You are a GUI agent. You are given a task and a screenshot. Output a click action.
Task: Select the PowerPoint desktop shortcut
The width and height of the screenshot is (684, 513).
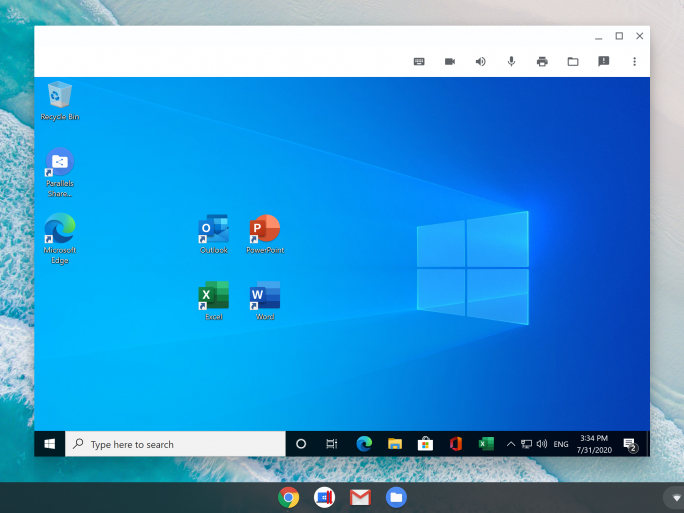pos(265,234)
